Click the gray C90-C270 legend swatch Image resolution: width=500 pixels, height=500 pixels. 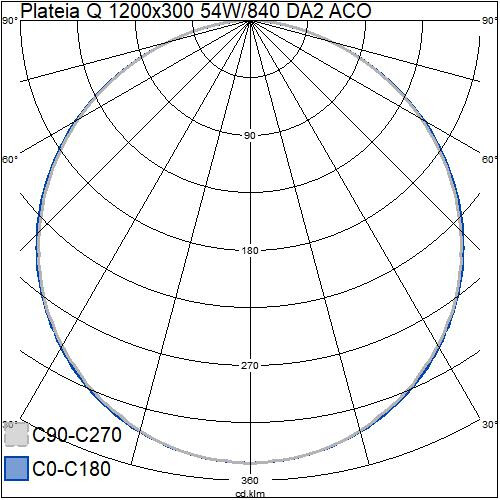tap(17, 434)
